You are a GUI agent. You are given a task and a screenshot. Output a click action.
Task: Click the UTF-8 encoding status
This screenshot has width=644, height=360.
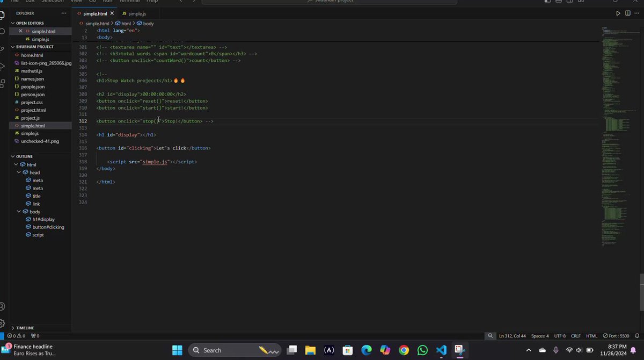coord(560,336)
